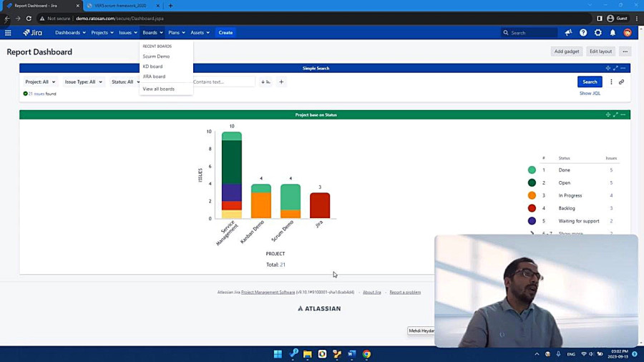
Task: Collapse the Boards dropdown menu
Action: point(153,33)
